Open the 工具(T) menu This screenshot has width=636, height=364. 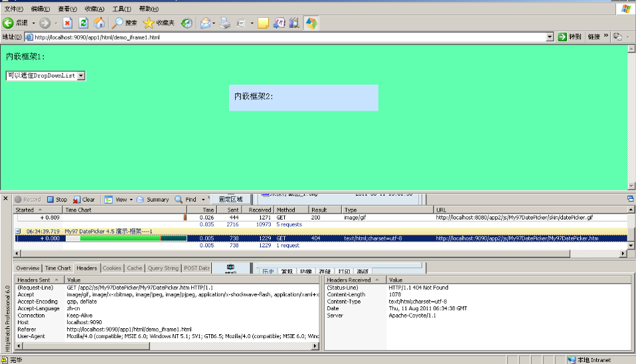121,9
